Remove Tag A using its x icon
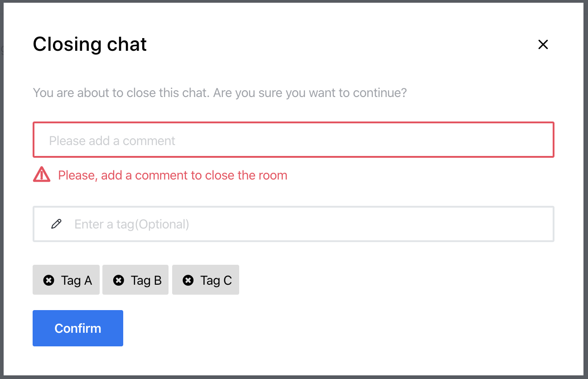 click(x=48, y=281)
